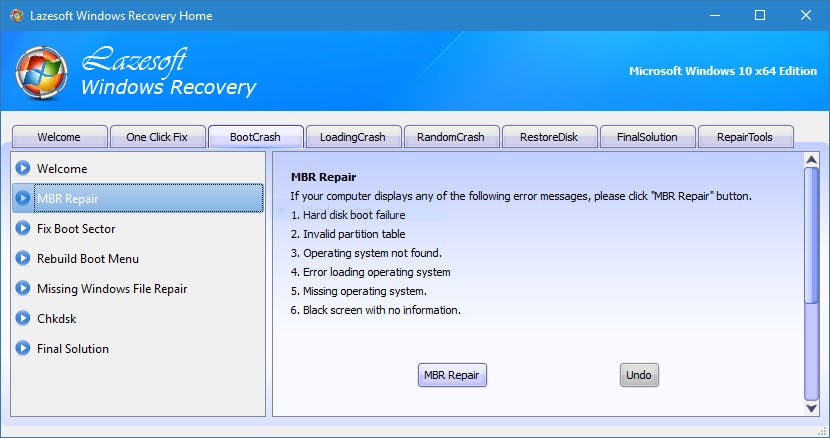Select Welcome in the left list
This screenshot has width=830, height=438.
(x=138, y=168)
